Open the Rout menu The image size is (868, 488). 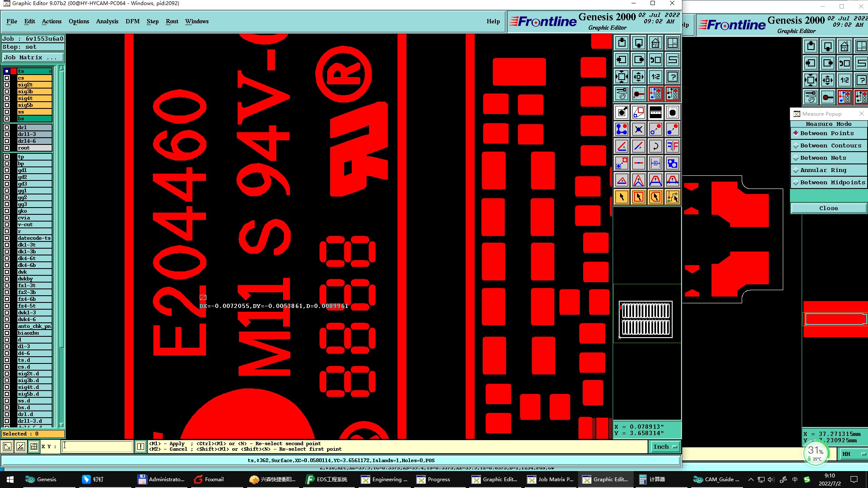172,21
